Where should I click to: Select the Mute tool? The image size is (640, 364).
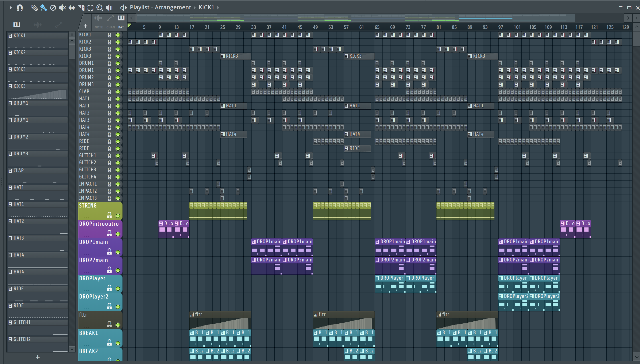tap(62, 8)
